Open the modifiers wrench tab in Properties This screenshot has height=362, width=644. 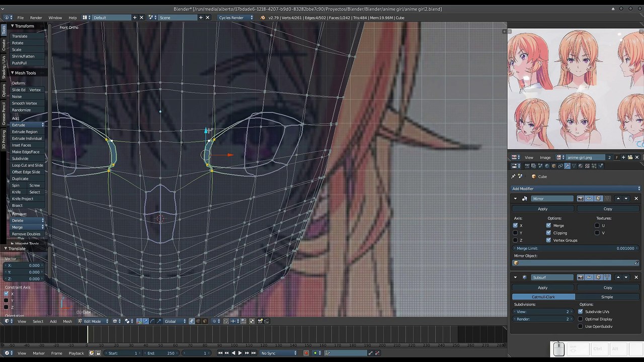point(567,166)
